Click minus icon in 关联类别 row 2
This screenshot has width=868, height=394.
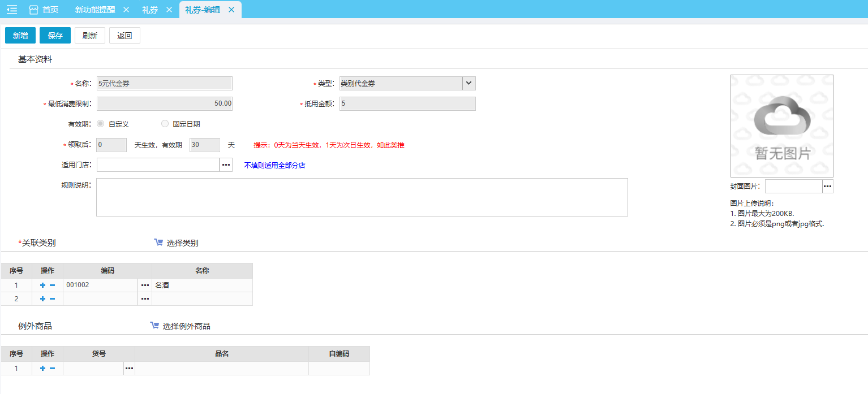(x=53, y=299)
